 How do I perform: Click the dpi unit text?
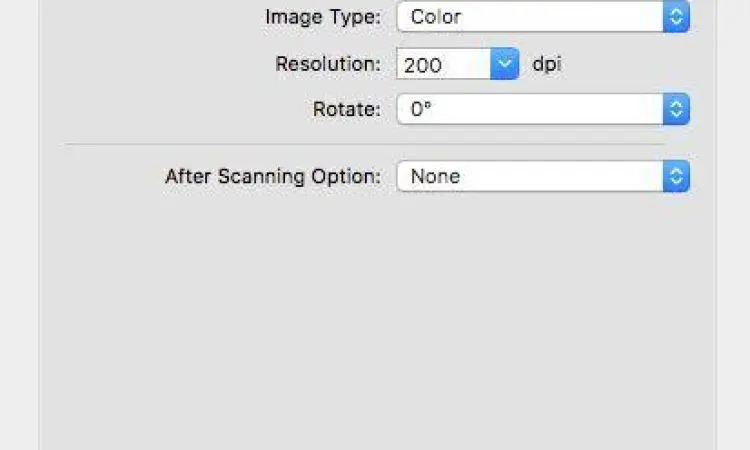546,65
